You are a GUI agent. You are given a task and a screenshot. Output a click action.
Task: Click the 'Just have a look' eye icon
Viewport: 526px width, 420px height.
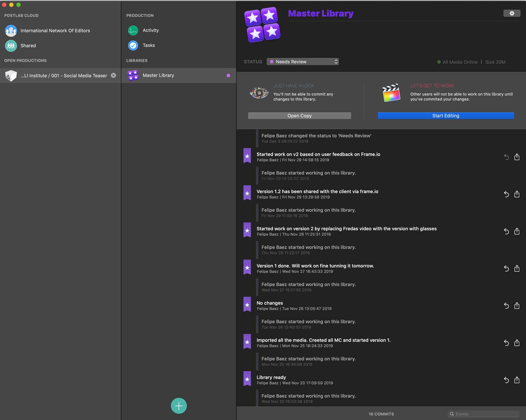[259, 93]
